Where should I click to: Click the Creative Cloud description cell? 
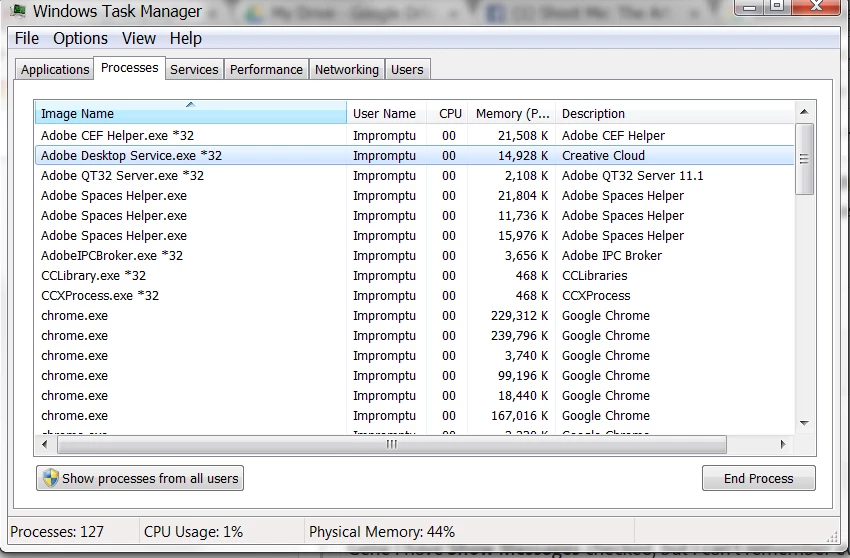pos(603,156)
